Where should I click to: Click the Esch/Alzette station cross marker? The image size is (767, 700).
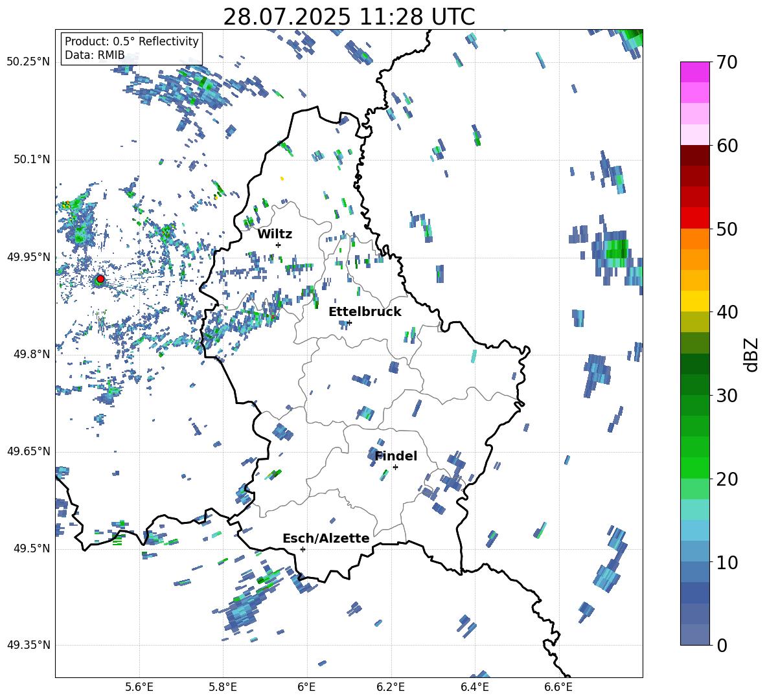click(x=303, y=549)
